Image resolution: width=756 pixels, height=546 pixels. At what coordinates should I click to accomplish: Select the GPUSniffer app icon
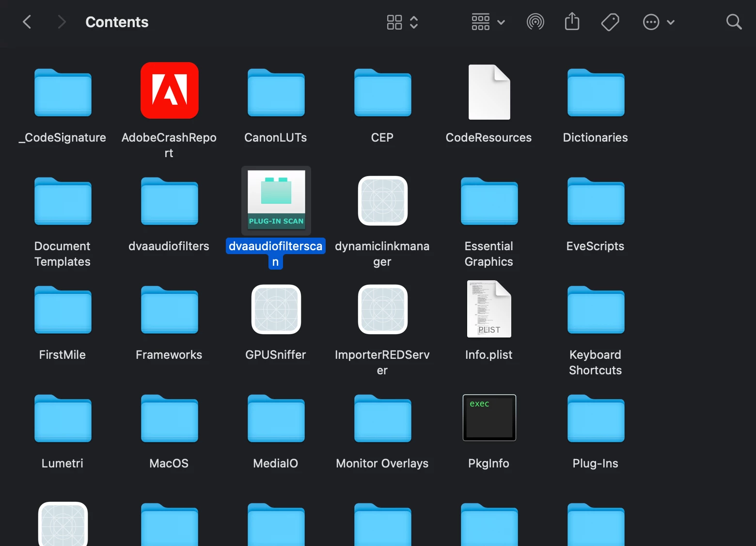[276, 309]
